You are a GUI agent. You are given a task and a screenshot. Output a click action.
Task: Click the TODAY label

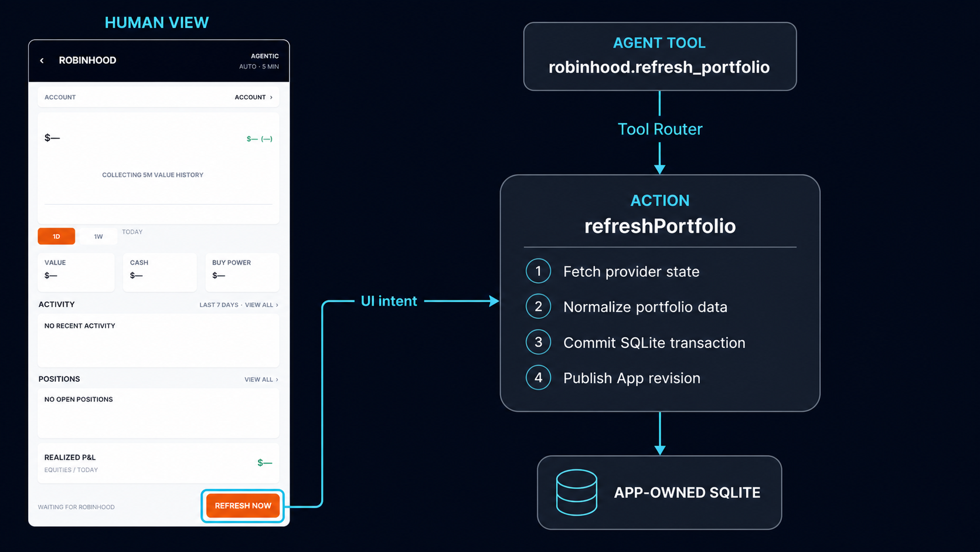point(132,232)
